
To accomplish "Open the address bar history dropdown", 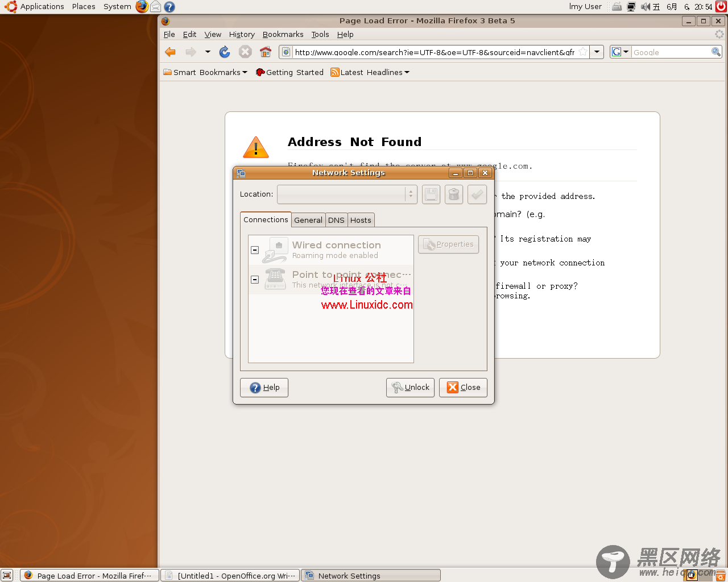I will coord(597,52).
